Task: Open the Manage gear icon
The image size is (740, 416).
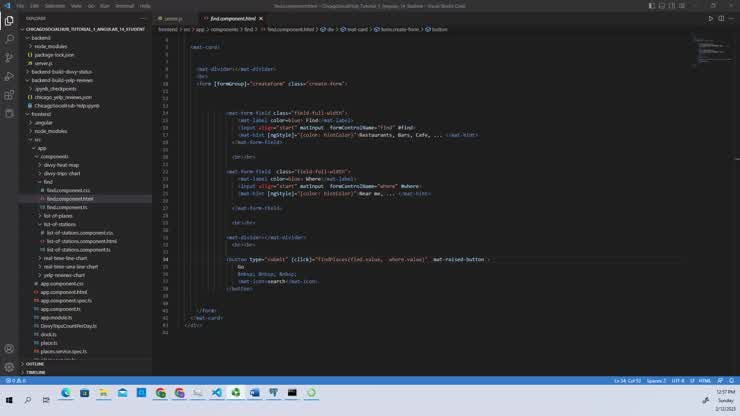Action: point(9,367)
